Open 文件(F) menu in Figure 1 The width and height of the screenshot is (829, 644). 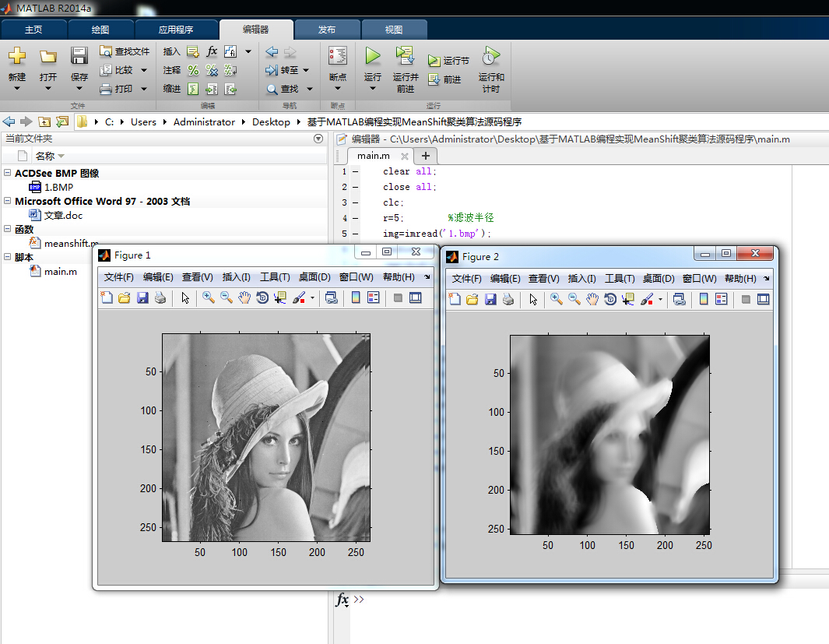[x=118, y=277]
